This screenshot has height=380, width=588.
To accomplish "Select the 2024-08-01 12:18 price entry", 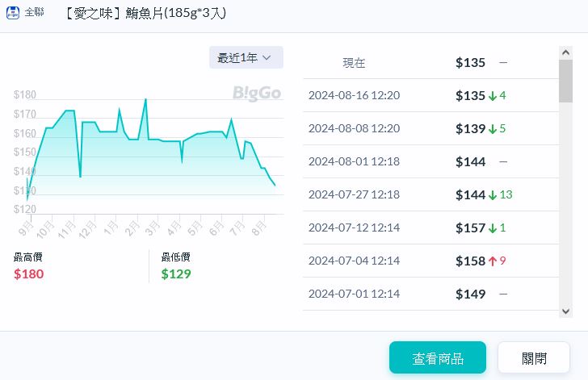I will [x=430, y=162].
